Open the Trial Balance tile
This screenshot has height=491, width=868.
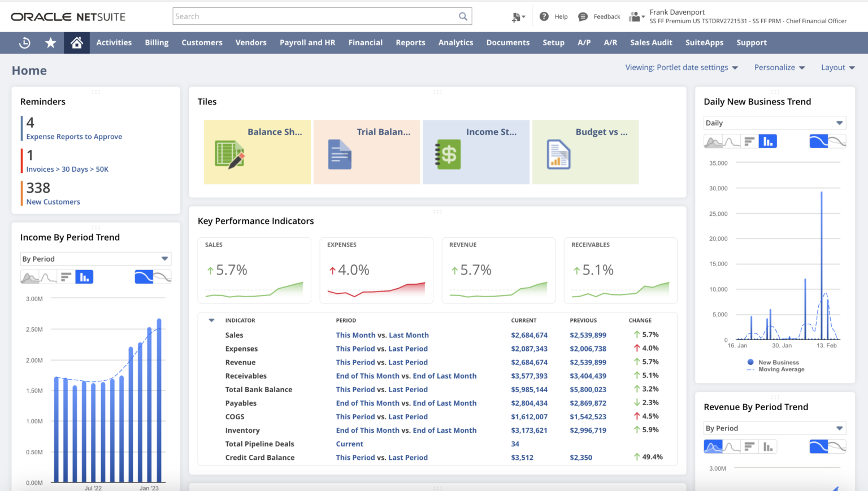(366, 151)
